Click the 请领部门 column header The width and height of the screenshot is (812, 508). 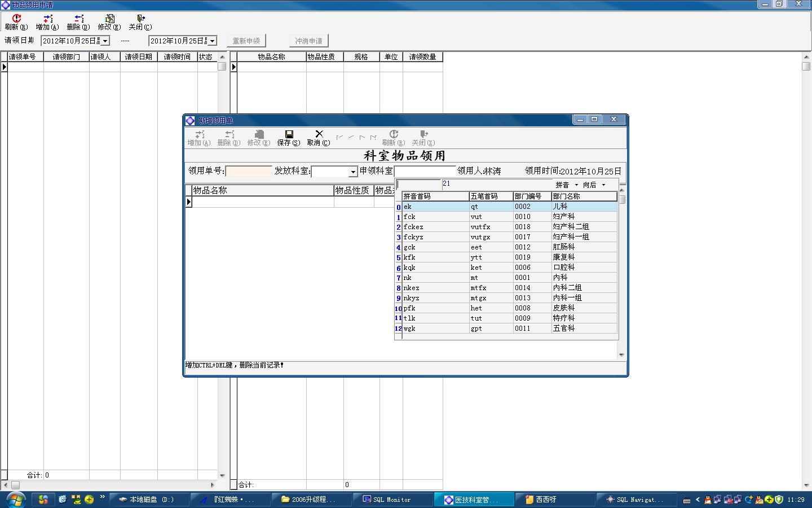[x=67, y=57]
